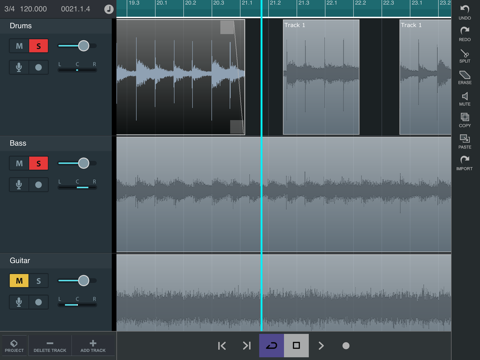Image resolution: width=480 pixels, height=360 pixels.
Task: Click timeline ruler marker 19.3
Action: pos(134,3)
